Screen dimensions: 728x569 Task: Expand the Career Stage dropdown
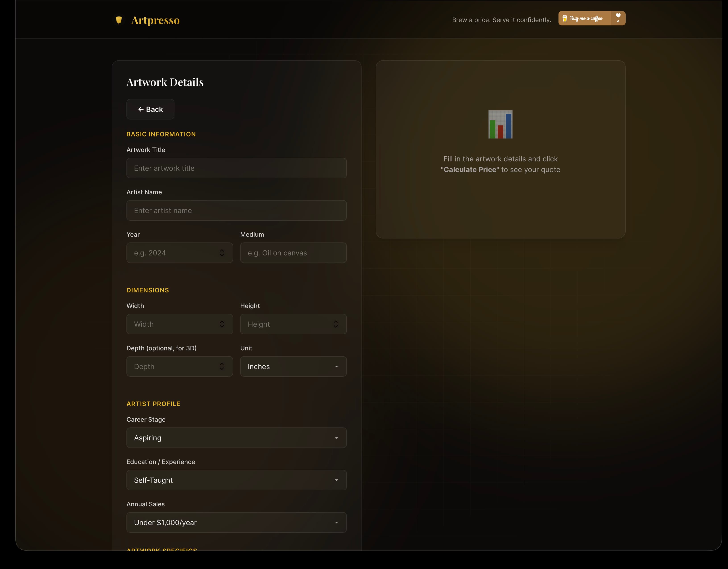coord(237,438)
